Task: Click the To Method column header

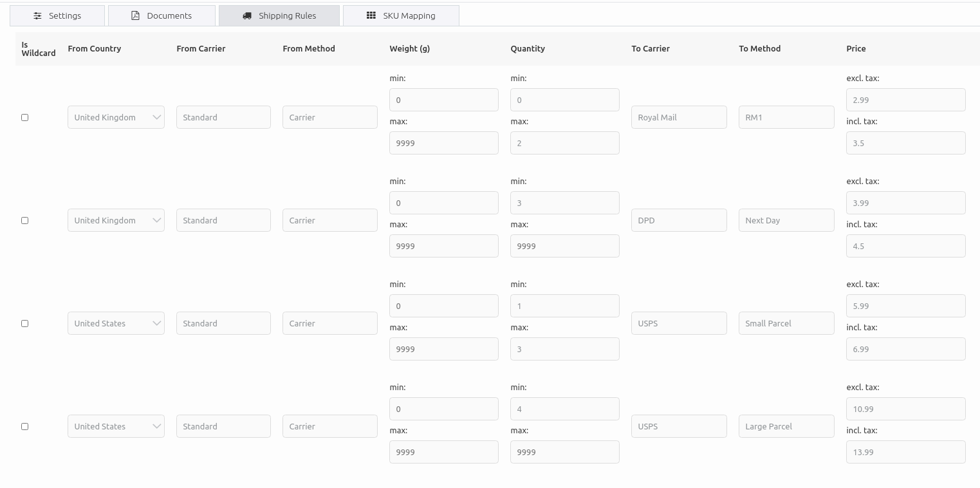Action: [760, 48]
